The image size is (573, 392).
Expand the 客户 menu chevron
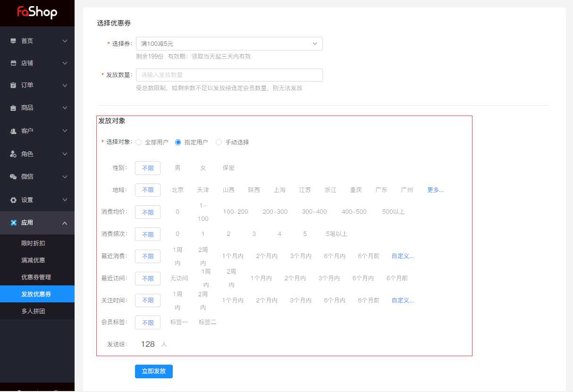(65, 131)
